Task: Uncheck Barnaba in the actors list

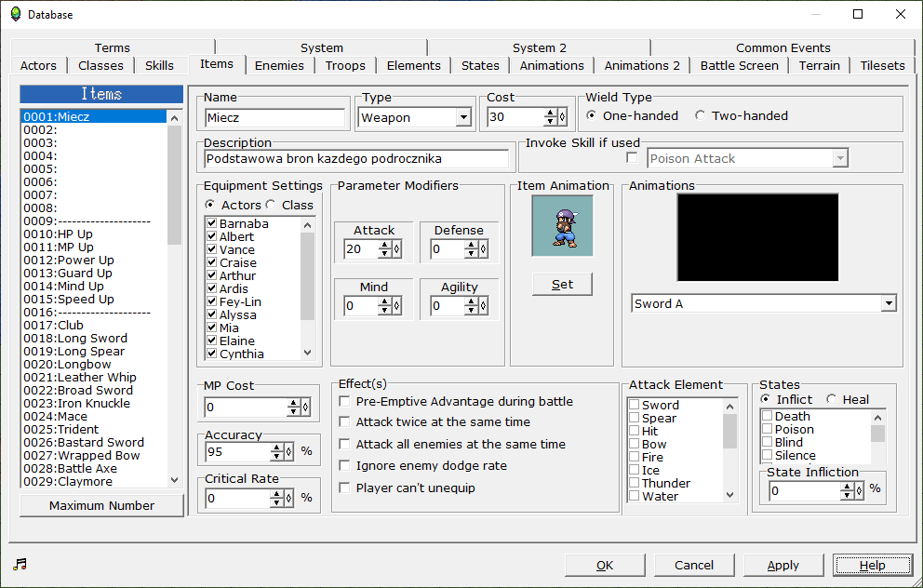Action: pos(212,223)
